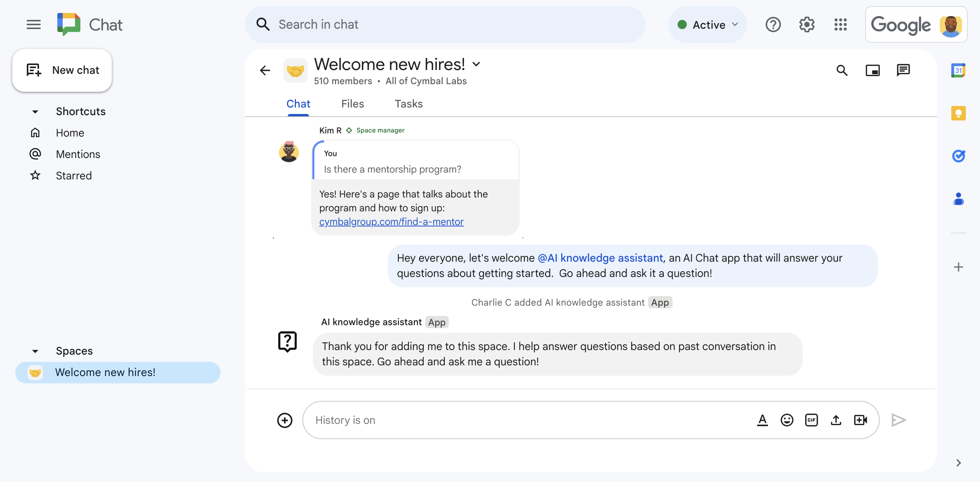Click the video call panel icon

tap(873, 69)
